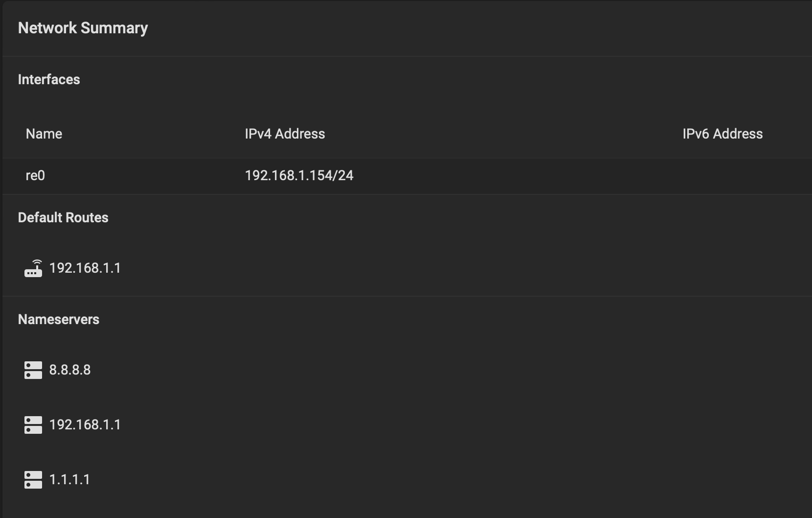Click the server icon next to 1.1.1.1
This screenshot has width=812, height=518.
tap(33, 480)
